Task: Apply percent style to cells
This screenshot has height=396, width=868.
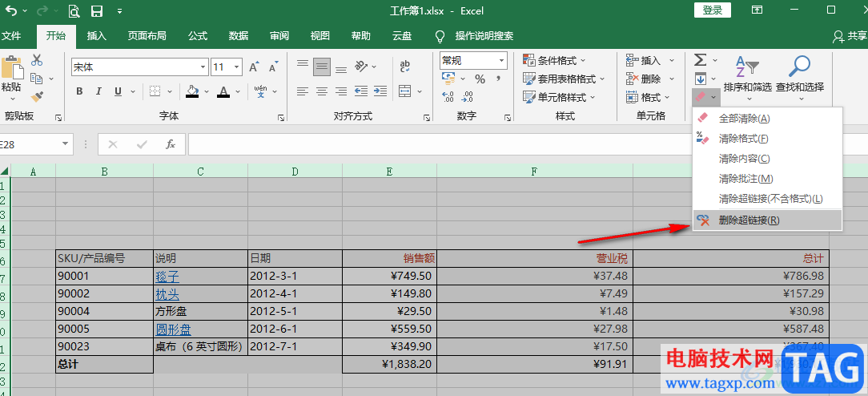Action: tap(480, 79)
